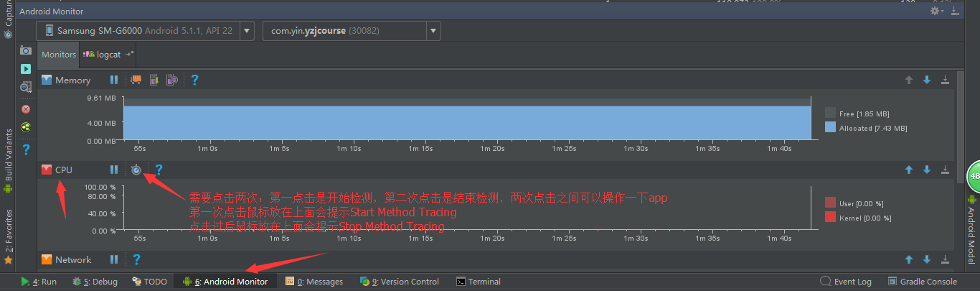Pause the Network monitor

(x=114, y=259)
